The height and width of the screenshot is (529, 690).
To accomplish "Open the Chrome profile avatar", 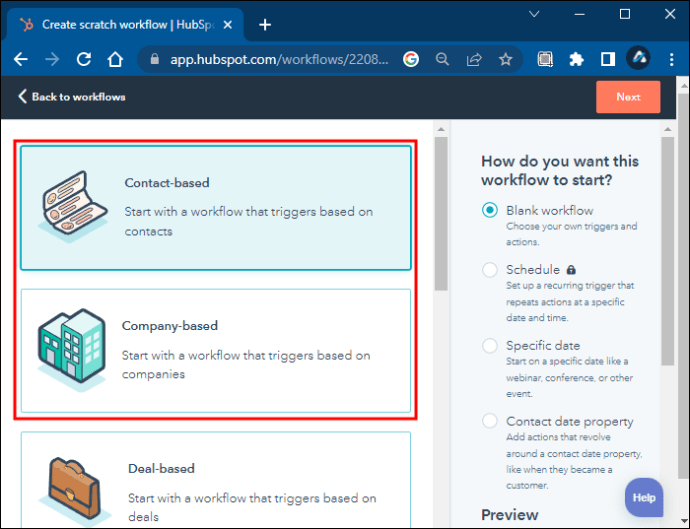I will [639, 58].
